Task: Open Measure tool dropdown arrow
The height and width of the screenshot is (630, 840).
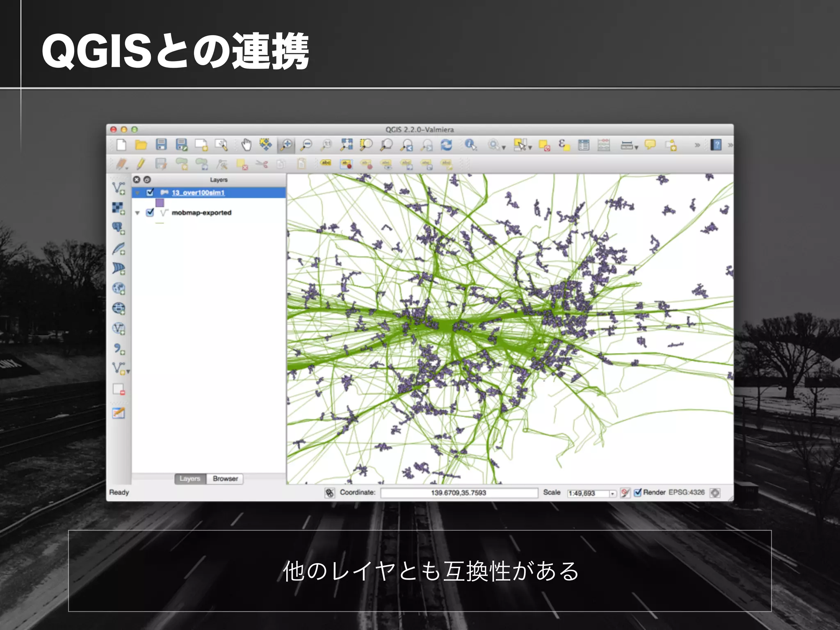Action: pos(637,148)
